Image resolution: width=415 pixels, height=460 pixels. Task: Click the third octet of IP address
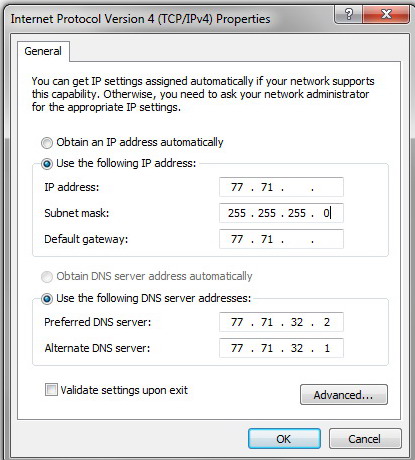tap(297, 187)
